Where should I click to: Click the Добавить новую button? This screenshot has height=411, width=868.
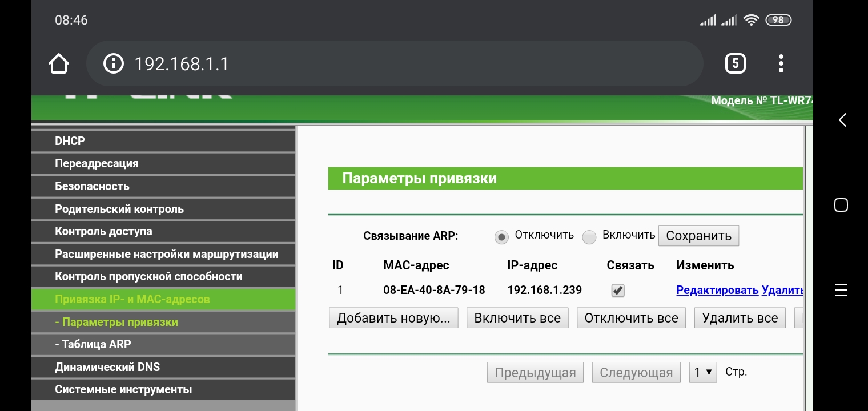[393, 318]
